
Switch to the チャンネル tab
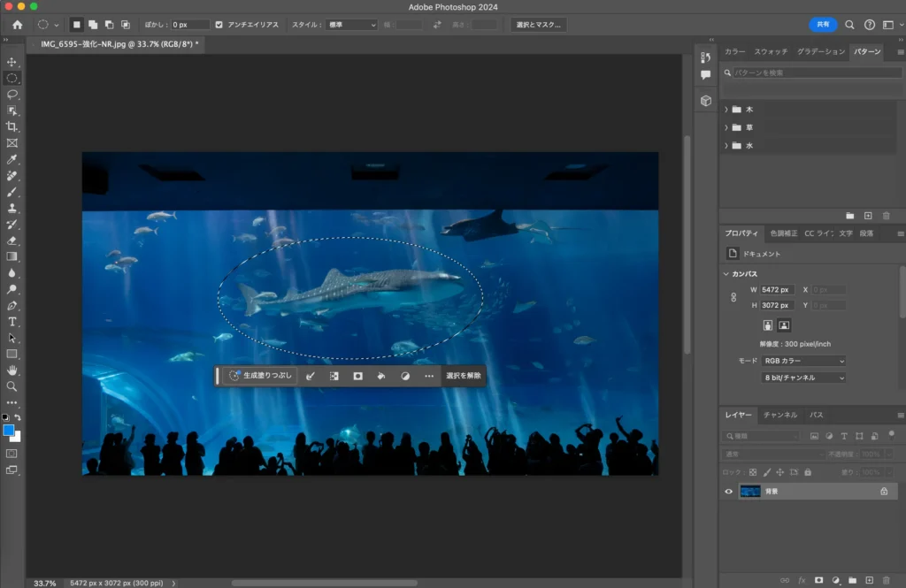point(779,415)
